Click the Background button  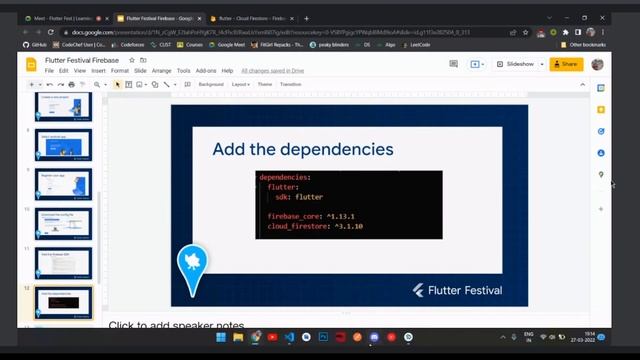coord(211,84)
